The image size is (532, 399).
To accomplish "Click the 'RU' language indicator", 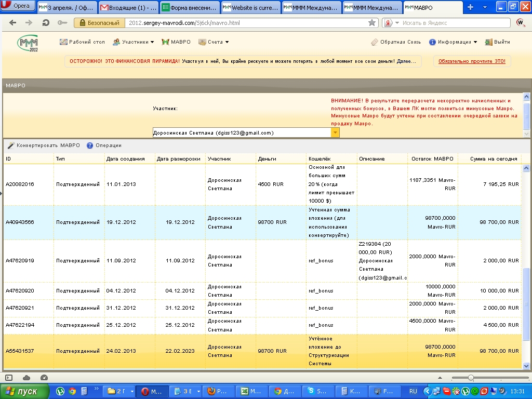I will pos(413,391).
